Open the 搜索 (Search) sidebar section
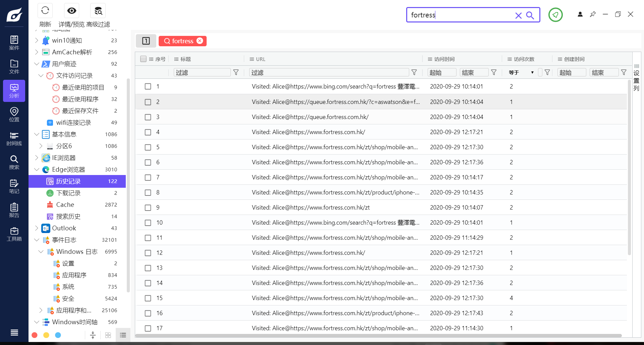644x345 pixels. coord(14,162)
